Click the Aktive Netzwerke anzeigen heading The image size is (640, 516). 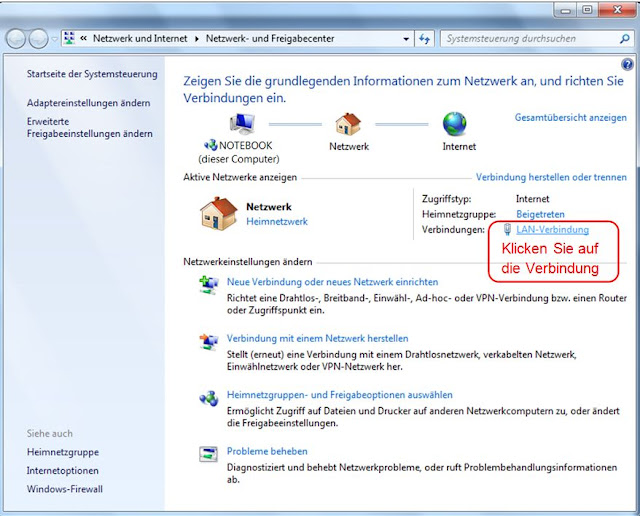240,178
